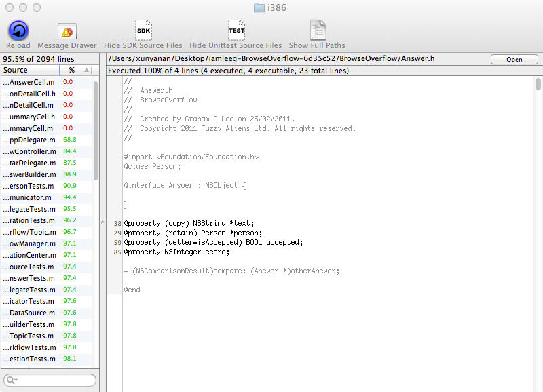This screenshot has width=543, height=392.
Task: Sort by the % column header
Action: 72,71
